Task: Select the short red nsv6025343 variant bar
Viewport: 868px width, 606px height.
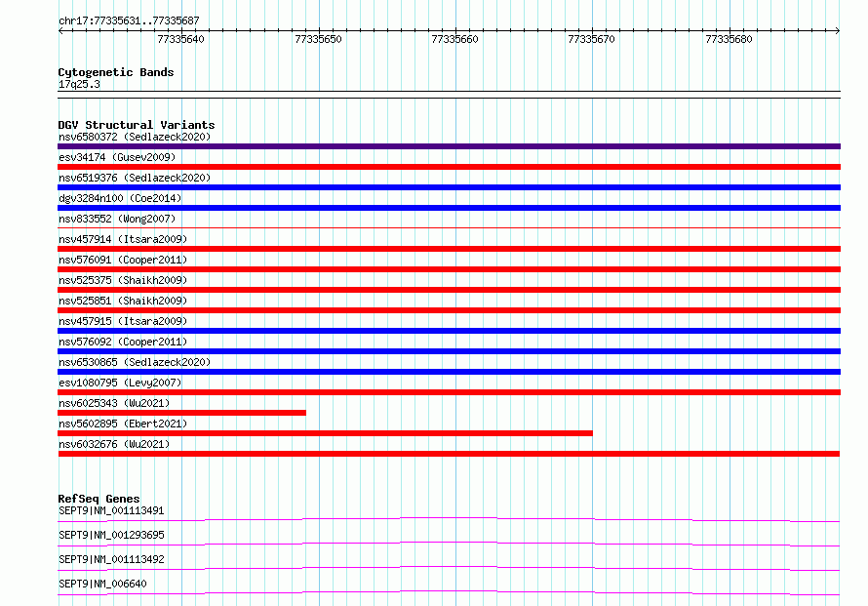Action: (x=181, y=413)
